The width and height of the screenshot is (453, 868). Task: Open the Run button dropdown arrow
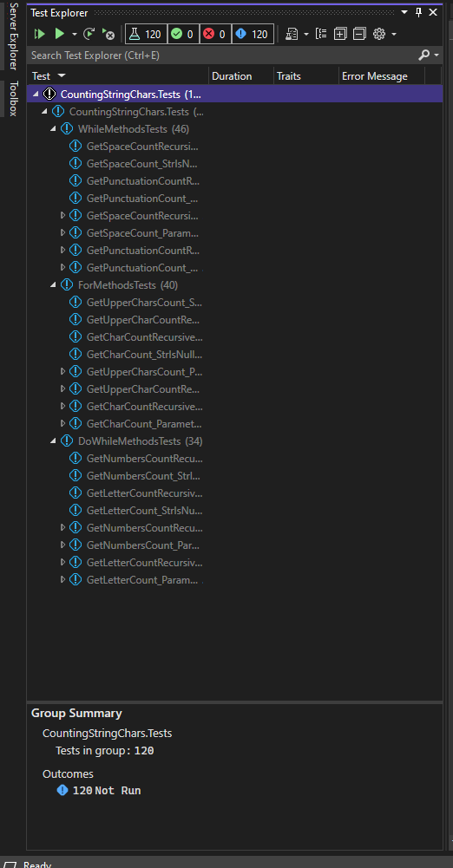75,35
